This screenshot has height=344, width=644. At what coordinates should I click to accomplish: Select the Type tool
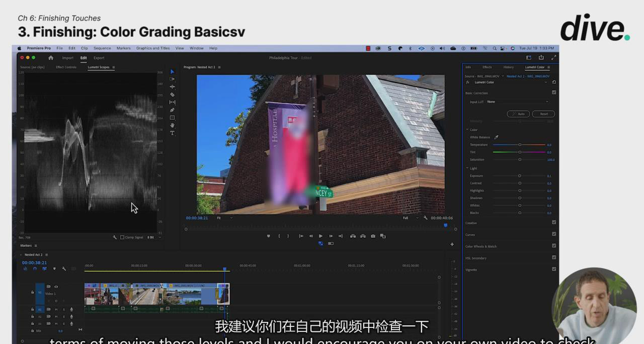[x=172, y=133]
